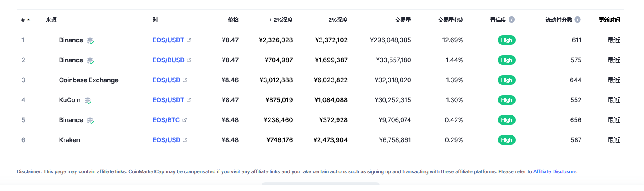This screenshot has width=644, height=191.
Task: Open the Affiliate Disclosure link
Action: (x=555, y=171)
